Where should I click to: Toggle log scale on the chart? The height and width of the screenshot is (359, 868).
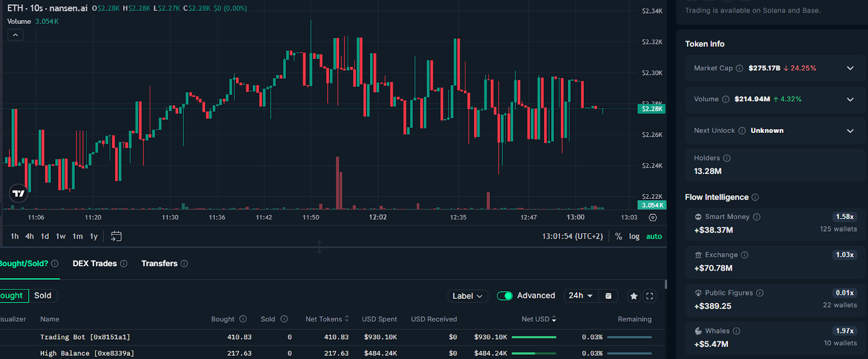pos(634,236)
